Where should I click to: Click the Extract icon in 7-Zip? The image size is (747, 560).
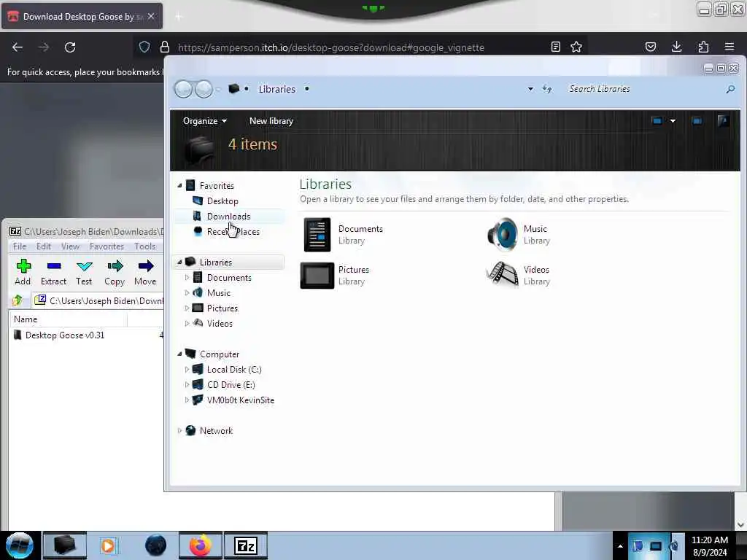pos(54,265)
